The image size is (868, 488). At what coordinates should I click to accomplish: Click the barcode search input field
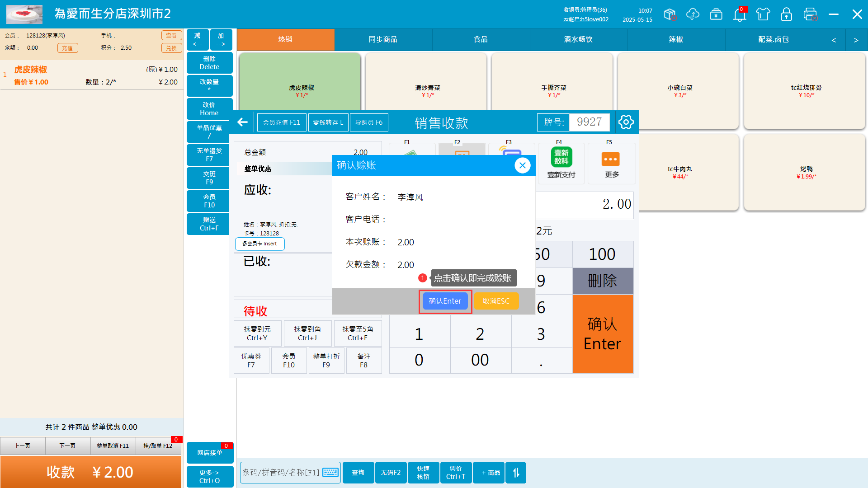(281, 473)
